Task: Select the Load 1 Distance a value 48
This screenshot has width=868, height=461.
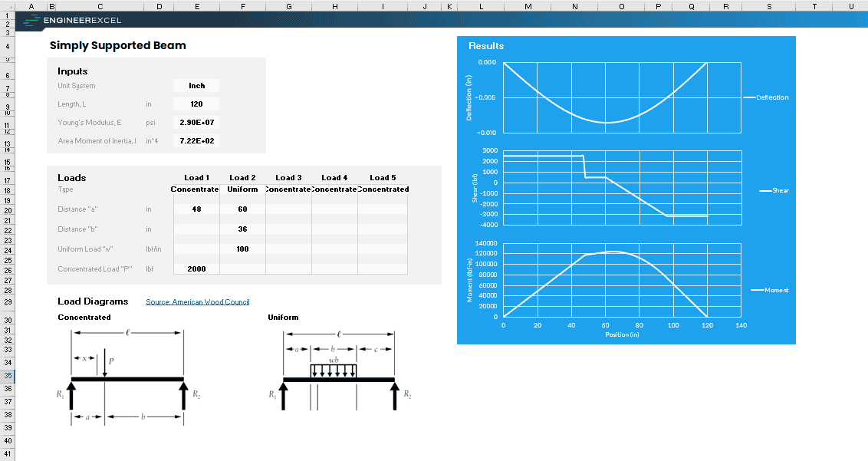Action: [196, 209]
